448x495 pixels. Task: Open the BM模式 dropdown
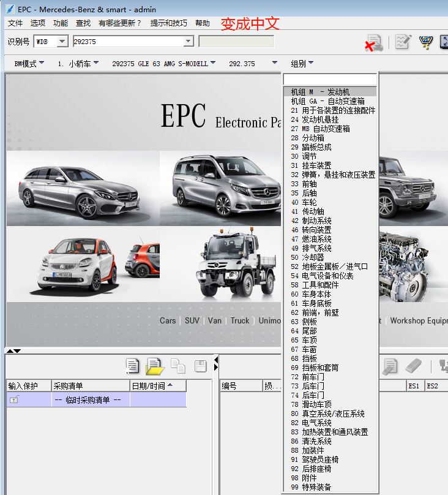point(29,64)
